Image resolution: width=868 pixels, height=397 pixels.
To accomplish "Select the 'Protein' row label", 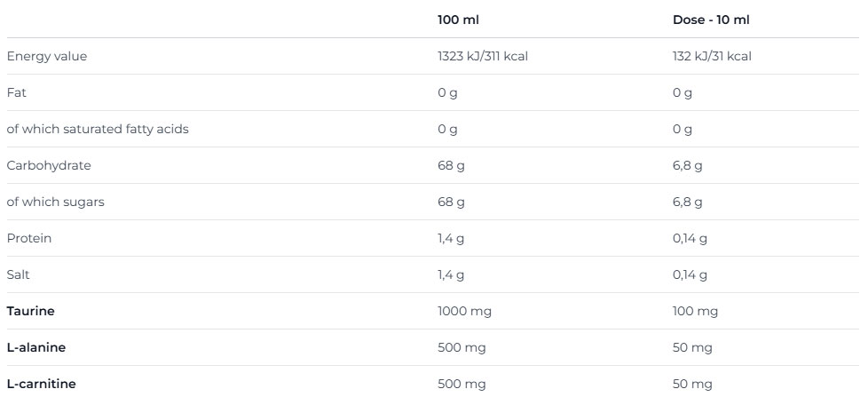I will [x=29, y=238].
